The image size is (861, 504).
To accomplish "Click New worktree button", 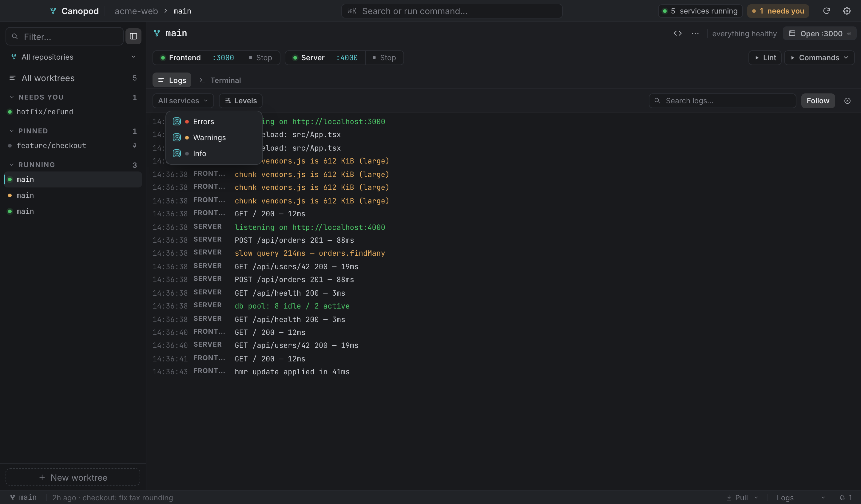I will pyautogui.click(x=73, y=477).
